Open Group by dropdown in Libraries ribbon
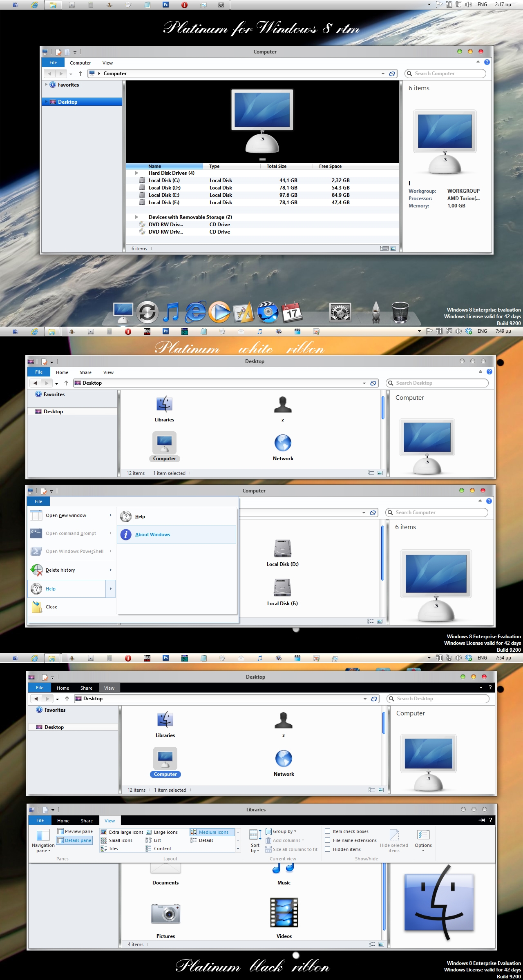The width and height of the screenshot is (523, 980). click(281, 831)
